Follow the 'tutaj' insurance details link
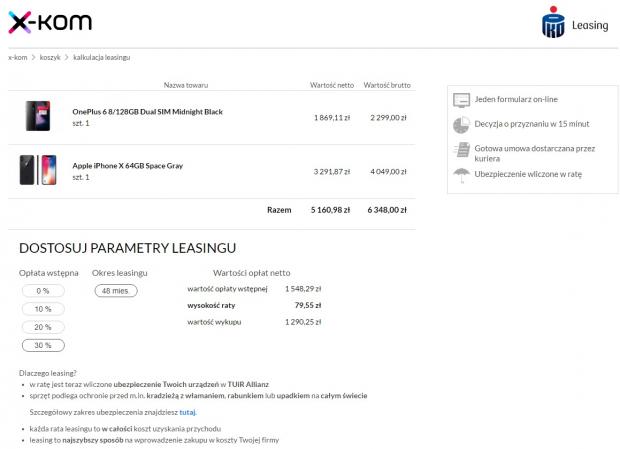 point(187,412)
